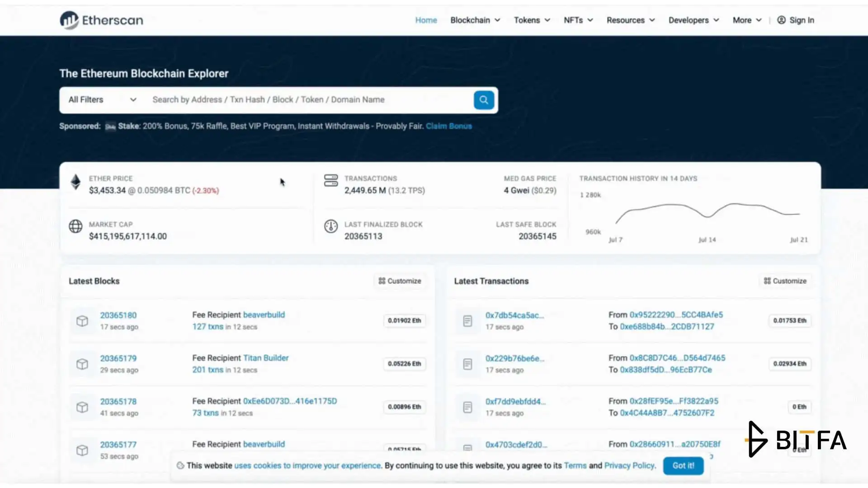
Task: Click the Transactions server icon
Action: pos(331,180)
